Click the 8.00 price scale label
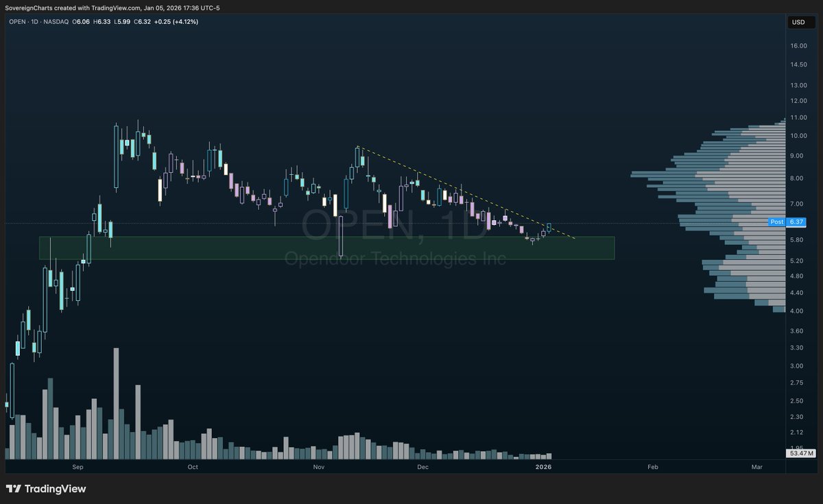This screenshot has width=823, height=504. [x=798, y=178]
